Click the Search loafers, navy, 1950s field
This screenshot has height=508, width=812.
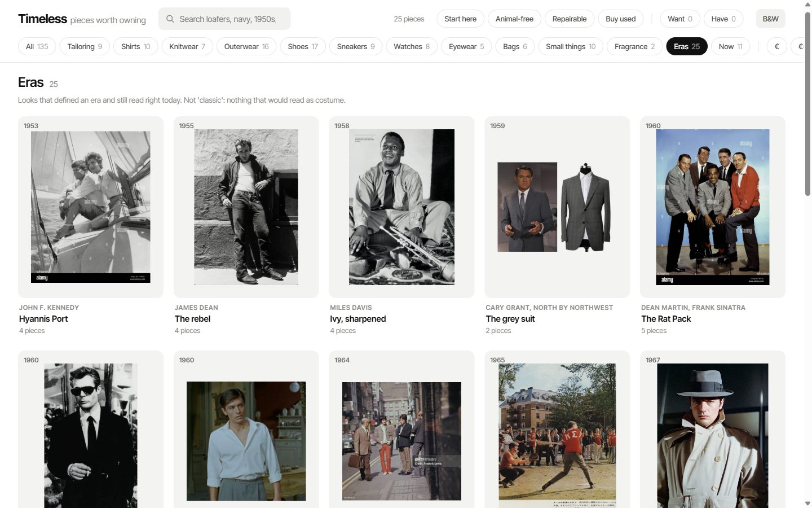coord(224,19)
